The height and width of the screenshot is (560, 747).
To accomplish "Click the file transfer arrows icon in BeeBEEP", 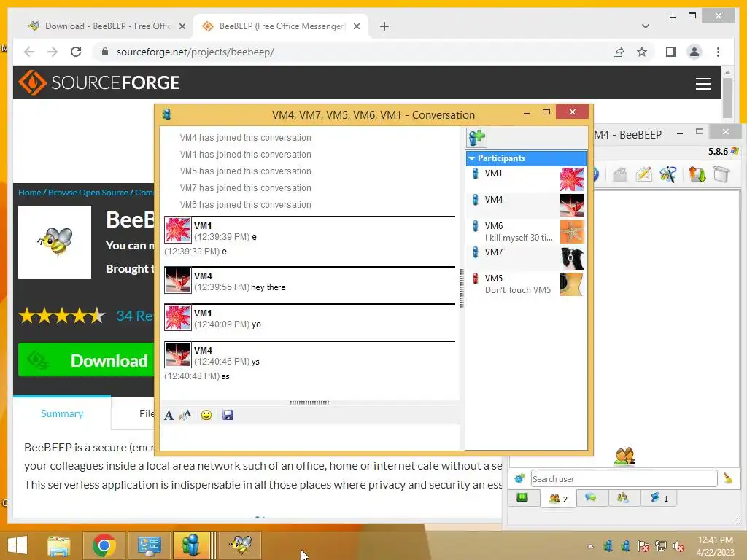I will coord(697,174).
